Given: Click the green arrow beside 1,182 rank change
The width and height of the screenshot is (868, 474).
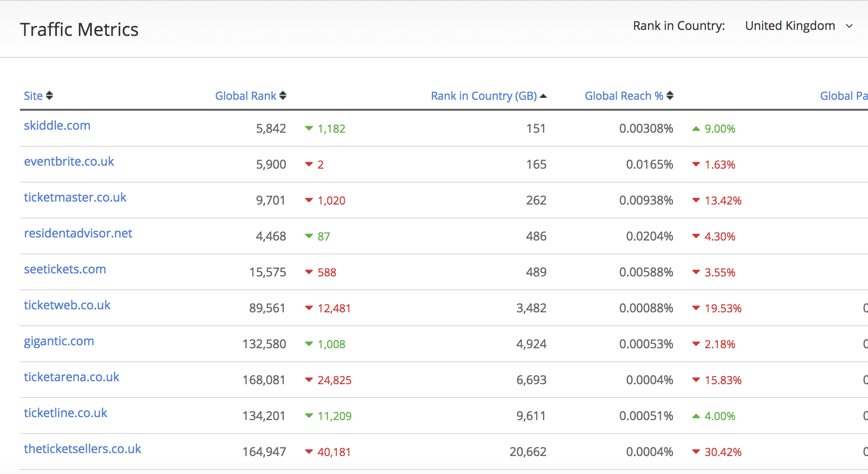Looking at the screenshot, I should coord(309,129).
